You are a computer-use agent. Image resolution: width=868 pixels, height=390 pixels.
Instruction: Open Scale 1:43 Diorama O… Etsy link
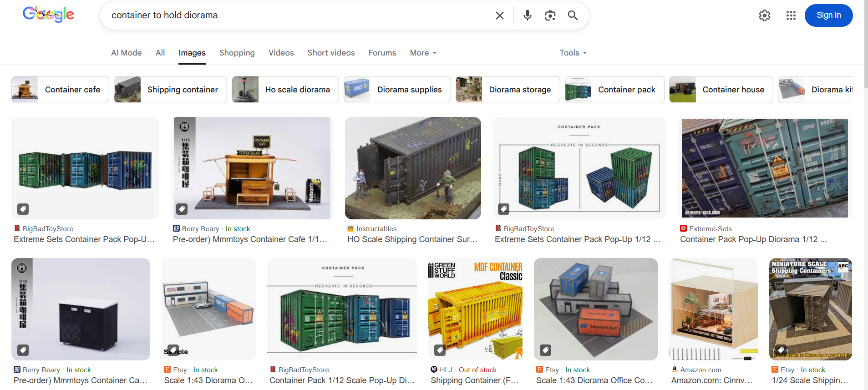(208, 380)
